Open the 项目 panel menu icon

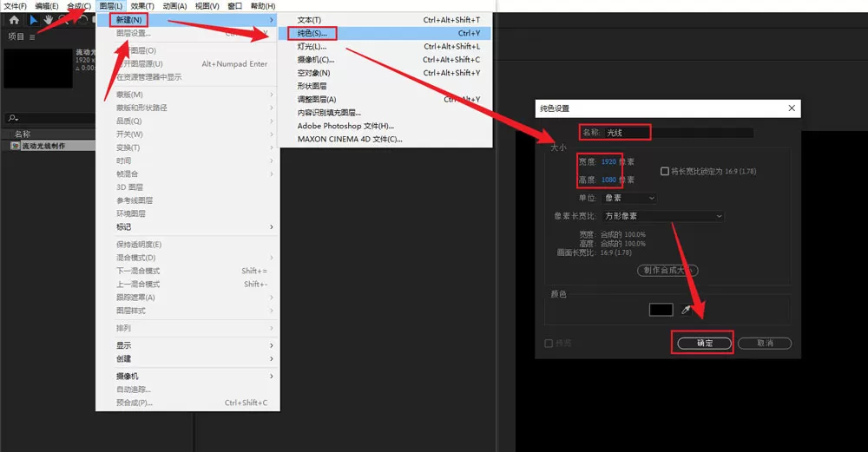(x=32, y=37)
